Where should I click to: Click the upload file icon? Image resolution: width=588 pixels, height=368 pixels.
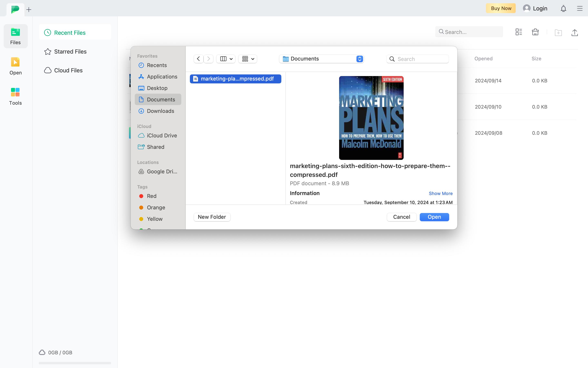pyautogui.click(x=575, y=32)
